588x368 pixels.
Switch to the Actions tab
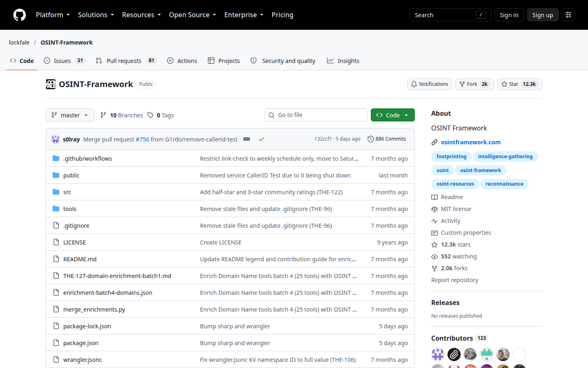[x=182, y=61]
